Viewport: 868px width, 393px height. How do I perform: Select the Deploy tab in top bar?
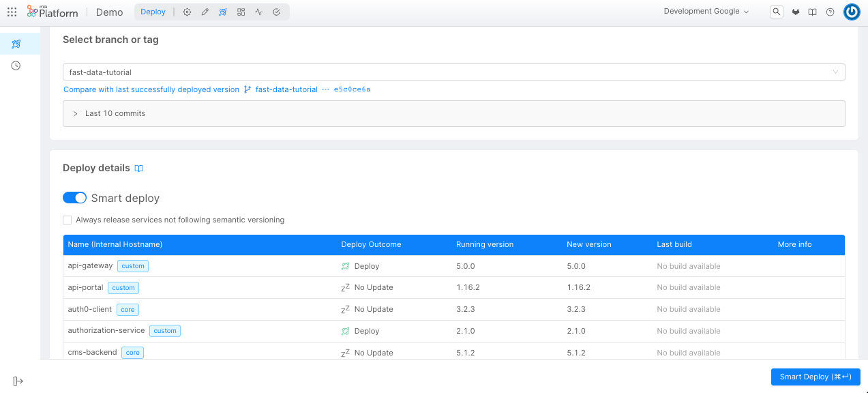coord(153,12)
